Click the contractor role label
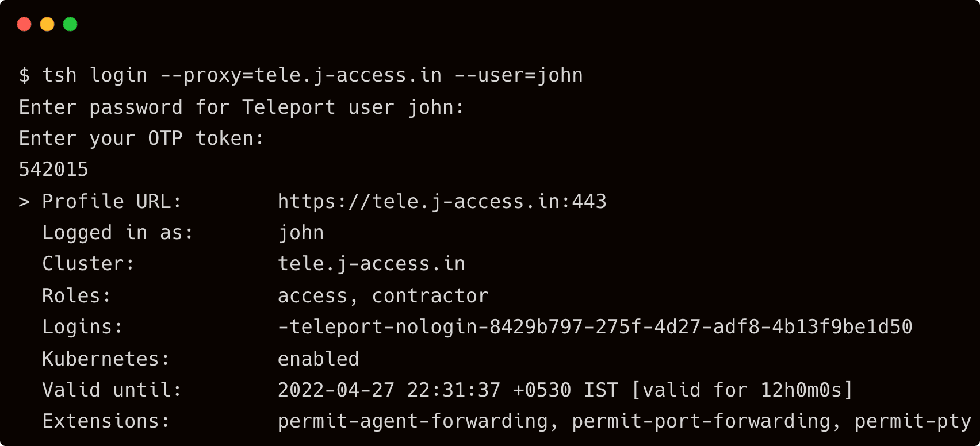The height and width of the screenshot is (446, 980). click(x=429, y=295)
